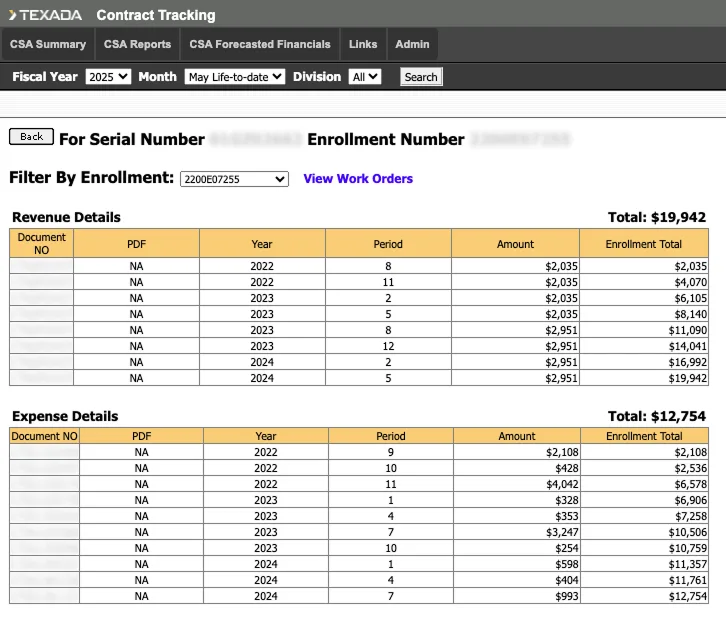The height and width of the screenshot is (617, 726).
Task: Click Revenue Details Enrollment Total header
Action: click(x=644, y=244)
